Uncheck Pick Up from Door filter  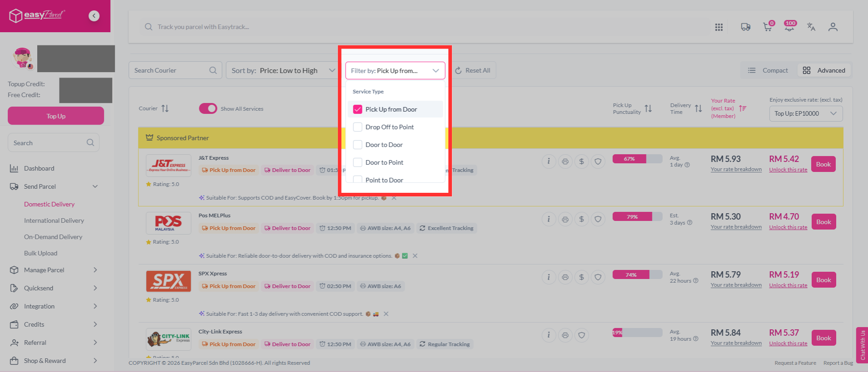point(358,109)
